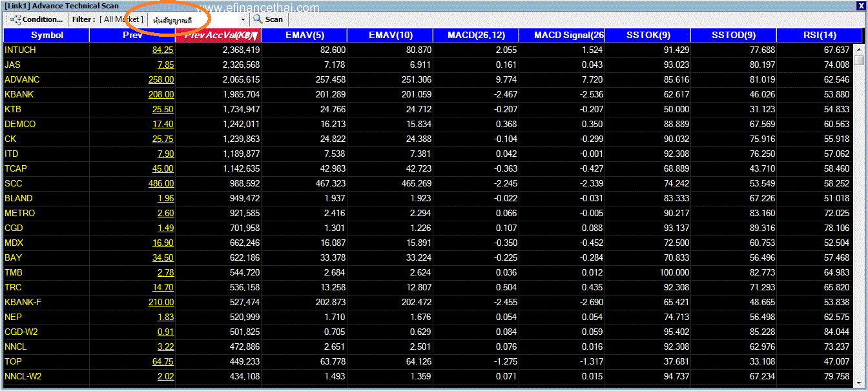The height and width of the screenshot is (391, 868).
Task: Select the TCAP symbol
Action: click(15, 168)
